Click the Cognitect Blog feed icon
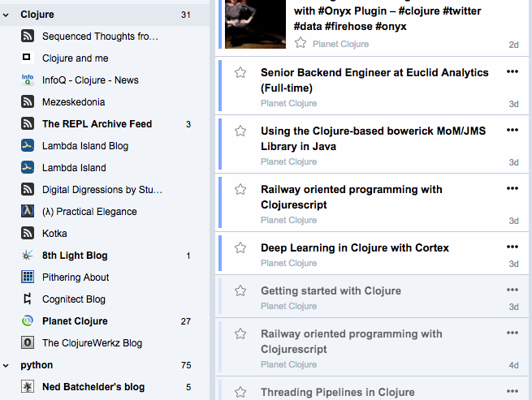Screen dimensions: 532x400 pyautogui.click(x=27, y=299)
